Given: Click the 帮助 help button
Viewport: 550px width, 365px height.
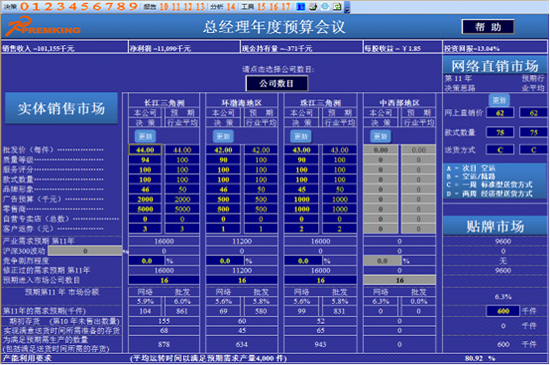Looking at the screenshot, I should 488,27.
